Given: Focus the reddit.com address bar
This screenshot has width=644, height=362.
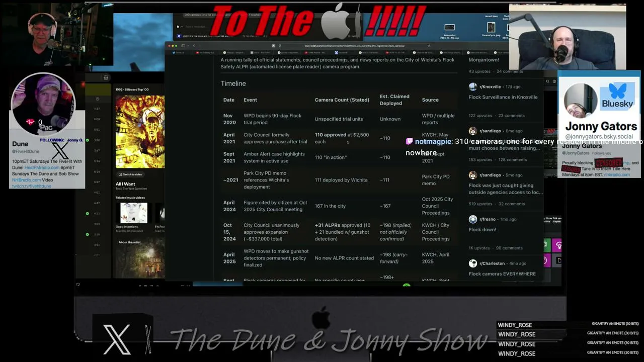Looking at the screenshot, I should (354, 46).
